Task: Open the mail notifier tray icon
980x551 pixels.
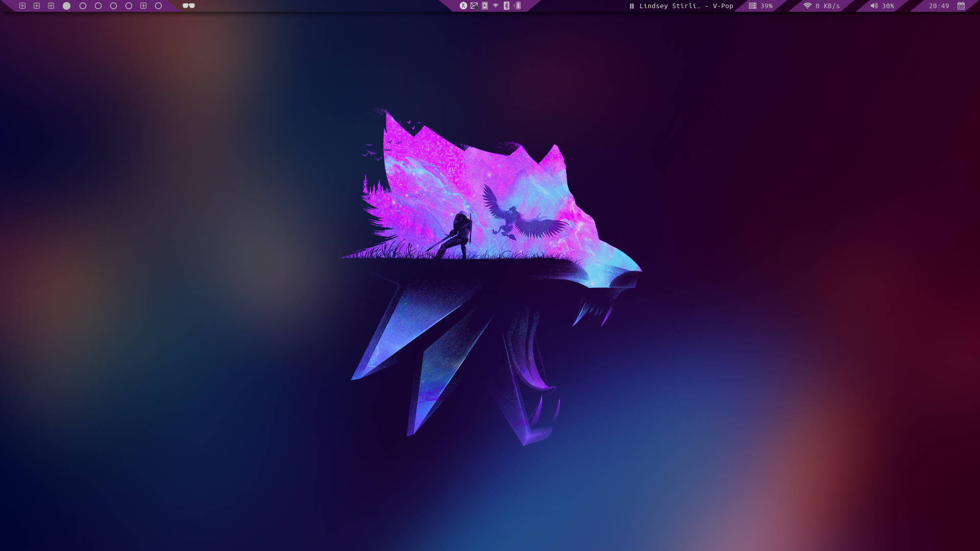Action: pyautogui.click(x=474, y=6)
